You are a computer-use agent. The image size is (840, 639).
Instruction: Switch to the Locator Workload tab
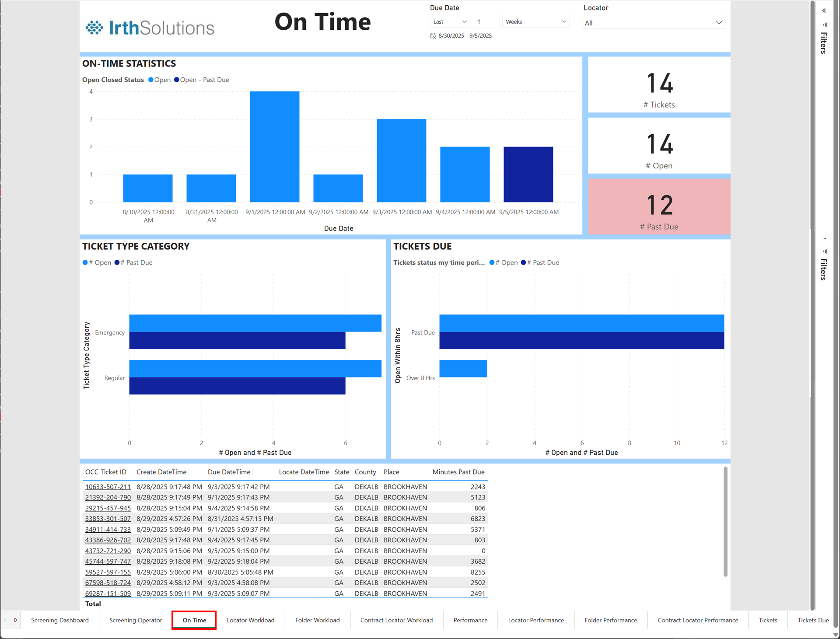point(250,620)
